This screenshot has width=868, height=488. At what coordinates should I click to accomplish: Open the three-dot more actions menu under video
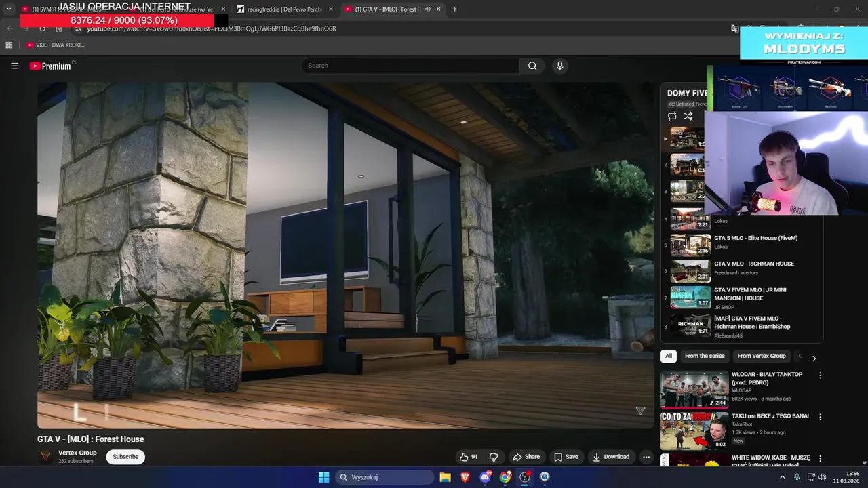coord(646,457)
